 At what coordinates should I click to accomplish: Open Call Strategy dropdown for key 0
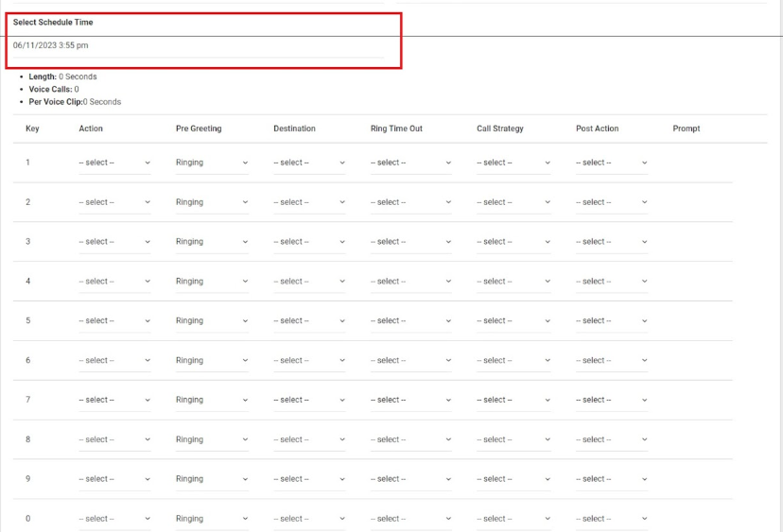513,519
